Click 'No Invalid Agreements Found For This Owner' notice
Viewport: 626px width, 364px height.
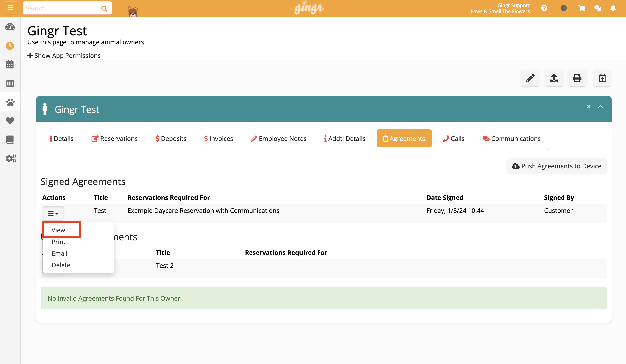click(324, 298)
